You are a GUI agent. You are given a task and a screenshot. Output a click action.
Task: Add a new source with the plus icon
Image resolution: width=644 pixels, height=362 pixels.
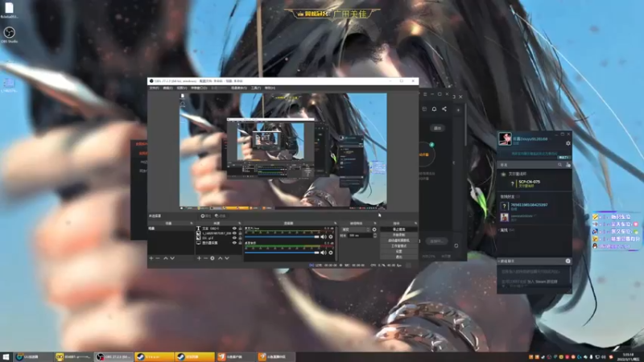coord(199,258)
